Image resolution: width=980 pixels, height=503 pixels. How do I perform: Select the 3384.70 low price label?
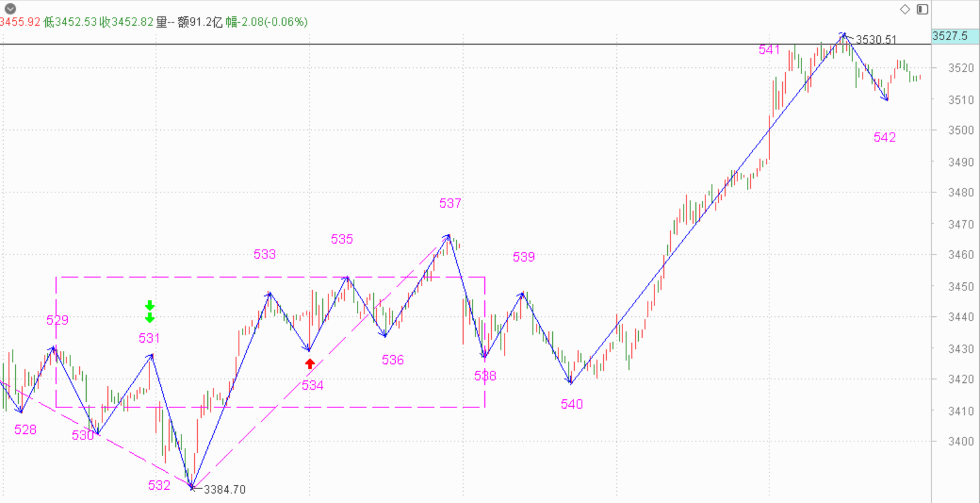tap(224, 489)
